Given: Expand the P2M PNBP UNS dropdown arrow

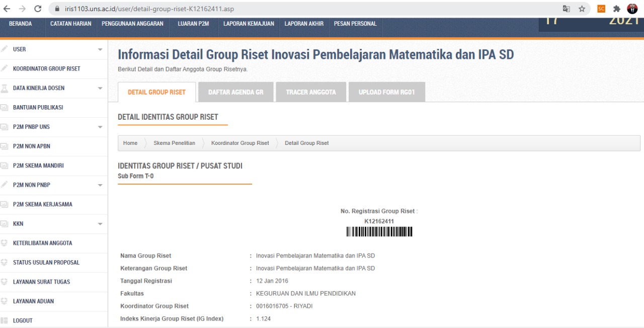Looking at the screenshot, I should tap(100, 127).
